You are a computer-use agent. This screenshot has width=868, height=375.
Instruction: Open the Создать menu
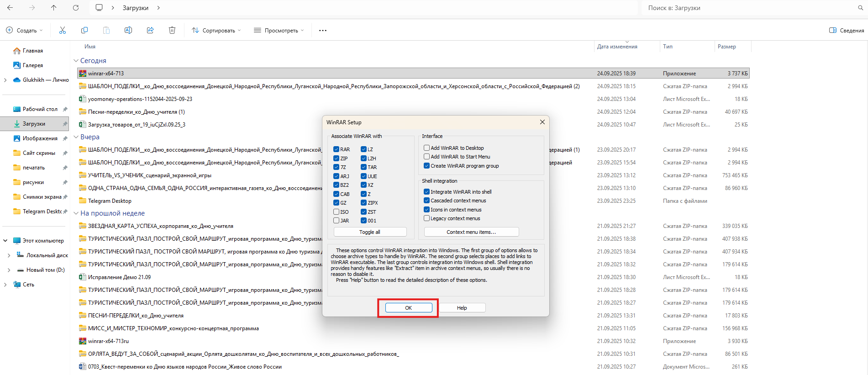coord(24,31)
